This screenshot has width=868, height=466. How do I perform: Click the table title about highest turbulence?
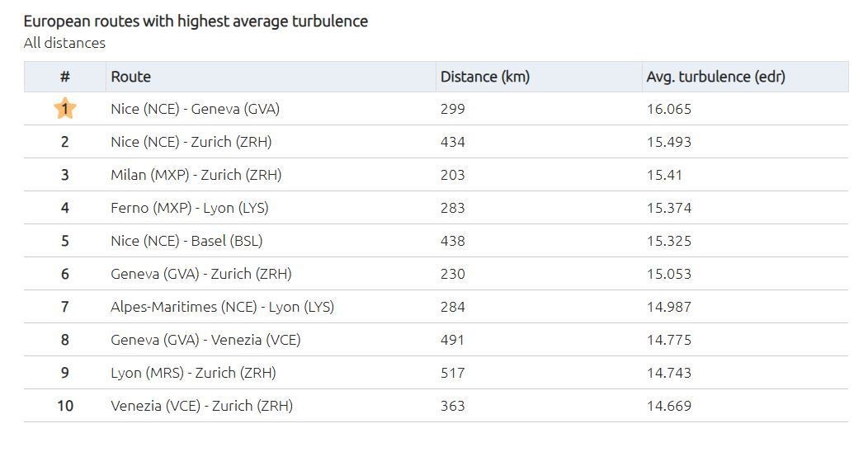[x=196, y=21]
